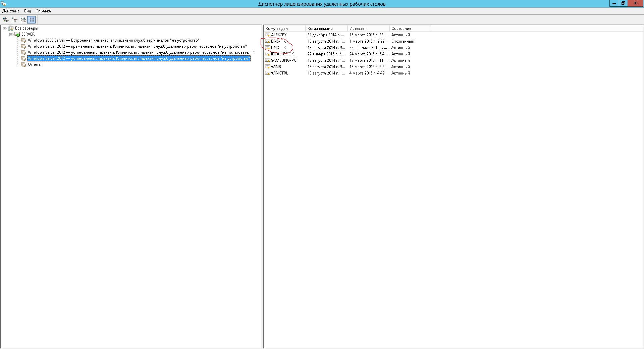Viewport: 644px width, 349px height.
Task: Click expiry date 1 марта 2015
Action: pos(368,41)
